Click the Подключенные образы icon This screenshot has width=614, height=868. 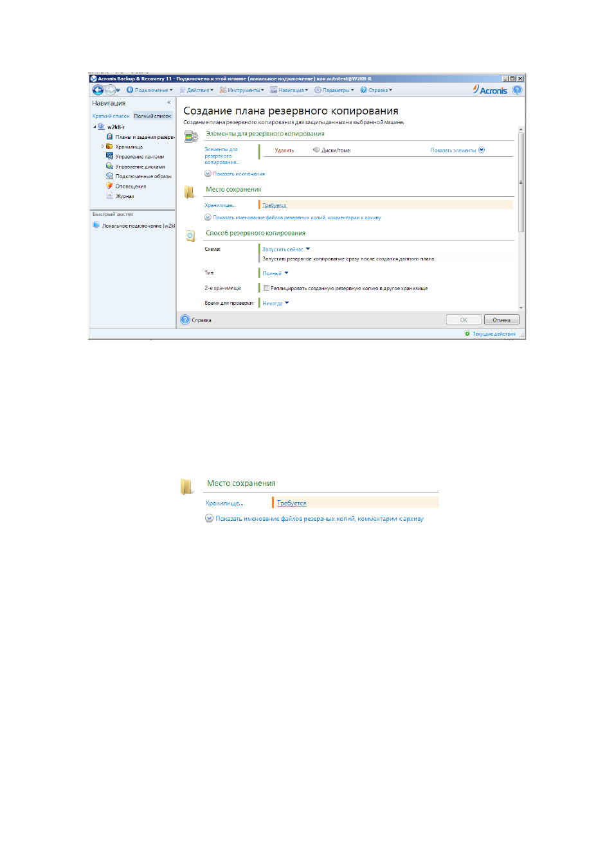point(110,176)
